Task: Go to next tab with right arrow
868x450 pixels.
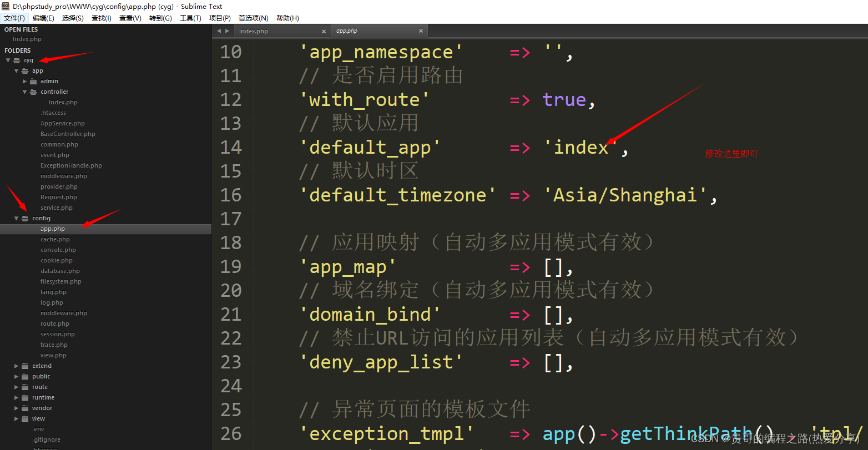Action: click(x=227, y=31)
